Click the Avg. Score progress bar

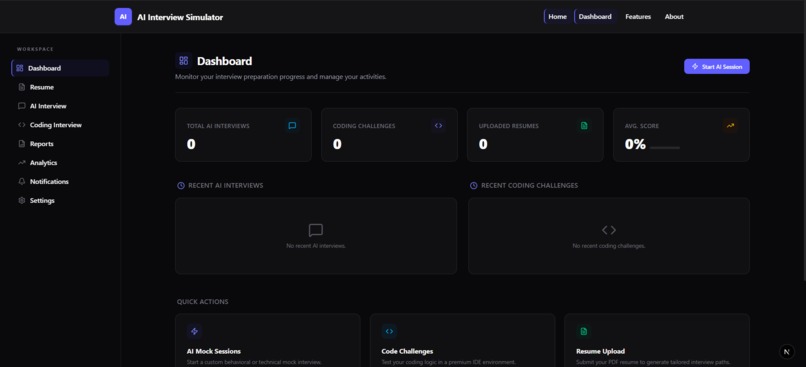[665, 148]
